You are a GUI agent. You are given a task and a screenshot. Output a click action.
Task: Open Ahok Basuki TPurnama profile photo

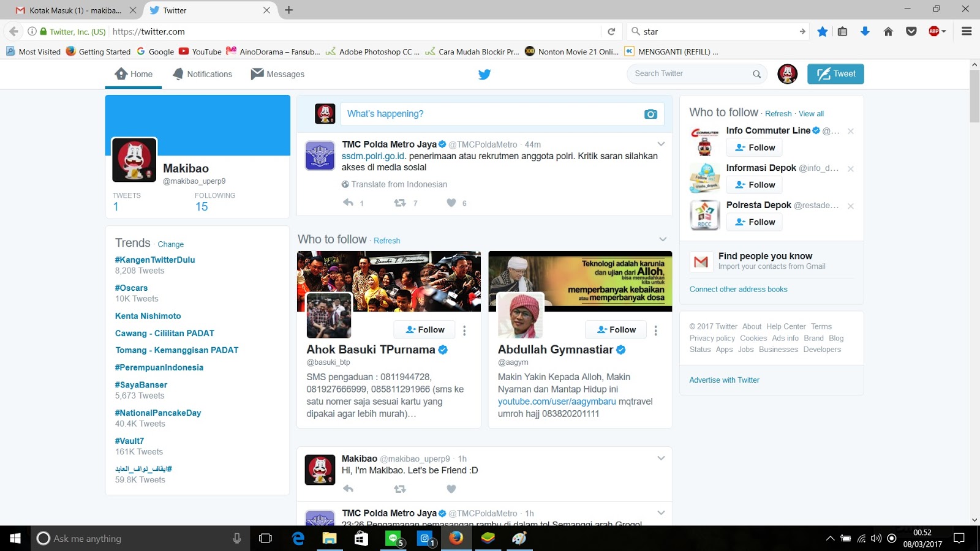click(329, 315)
